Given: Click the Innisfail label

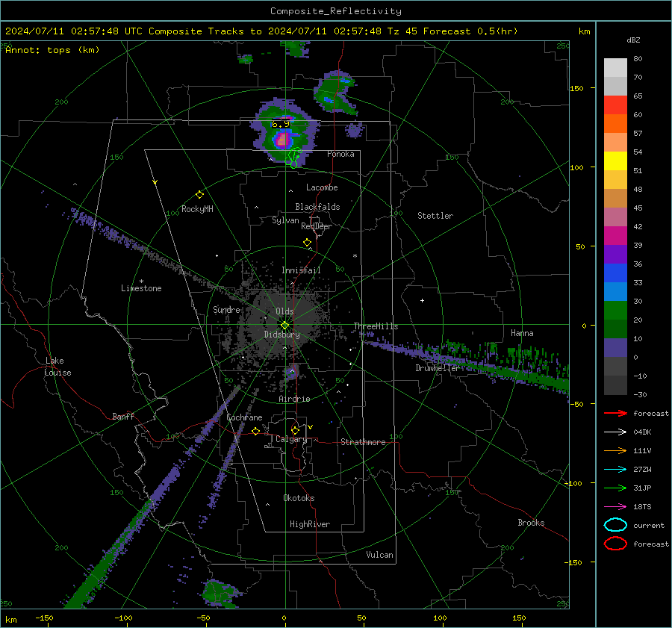Looking at the screenshot, I should point(301,270).
